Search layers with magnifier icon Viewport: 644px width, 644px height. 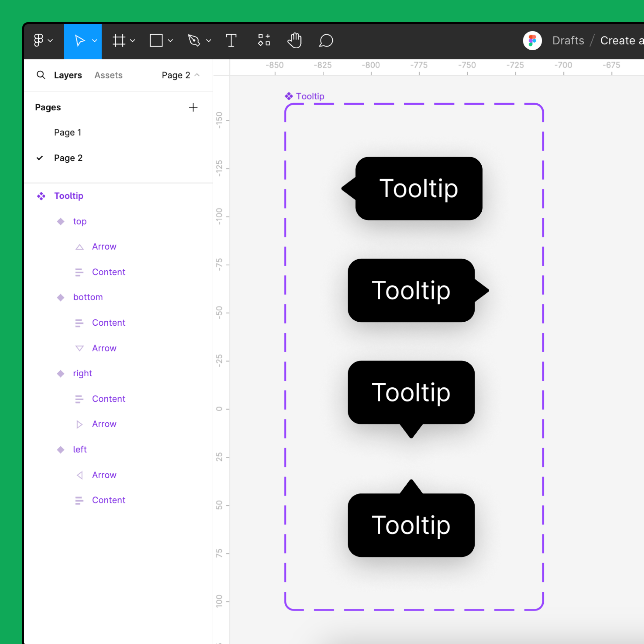[x=41, y=75]
